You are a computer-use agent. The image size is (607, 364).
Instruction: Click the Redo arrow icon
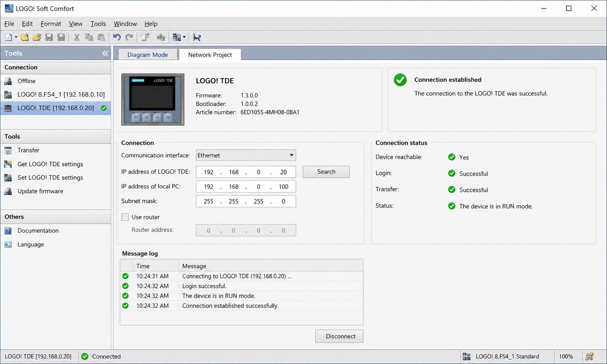[x=129, y=37]
